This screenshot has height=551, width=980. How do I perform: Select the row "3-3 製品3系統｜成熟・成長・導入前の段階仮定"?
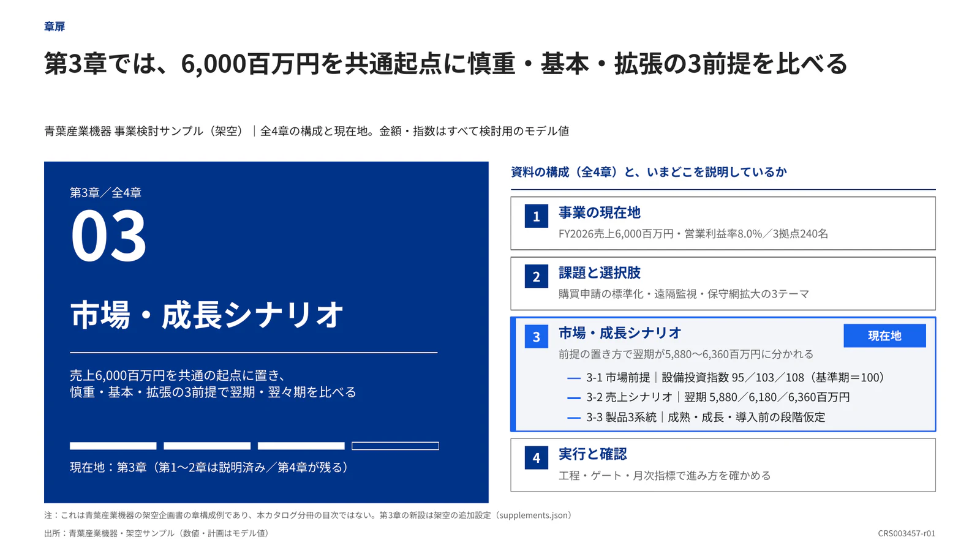[x=696, y=418]
